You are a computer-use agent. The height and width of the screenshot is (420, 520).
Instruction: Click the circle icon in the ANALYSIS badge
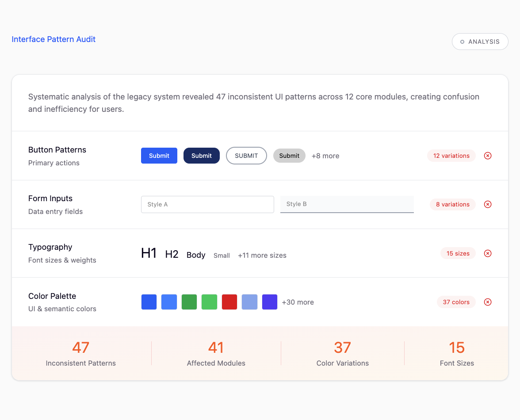pyautogui.click(x=462, y=41)
